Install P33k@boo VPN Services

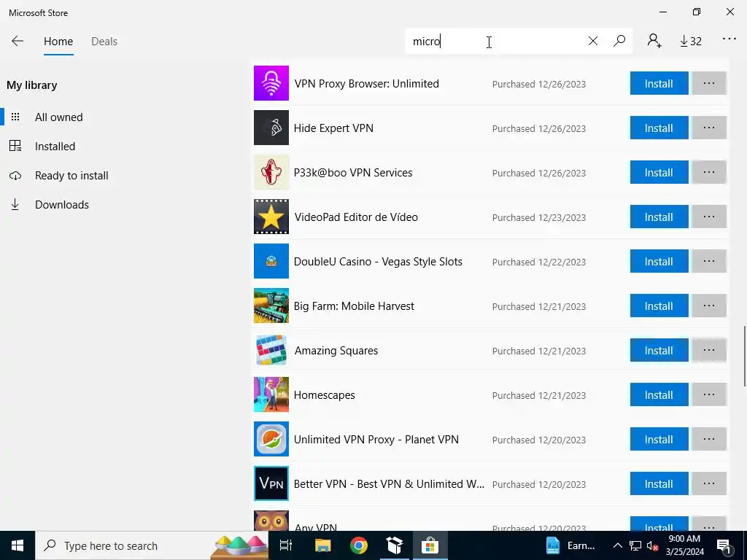click(659, 172)
